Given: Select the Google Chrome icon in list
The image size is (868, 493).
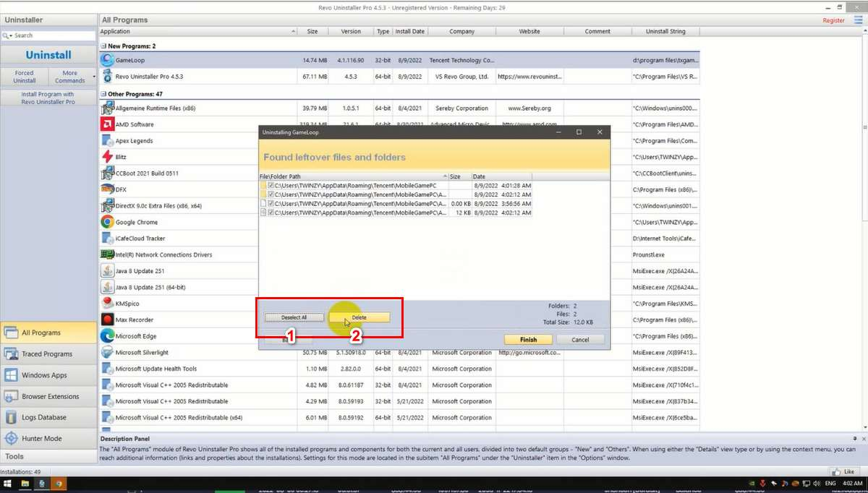Looking at the screenshot, I should (x=107, y=223).
